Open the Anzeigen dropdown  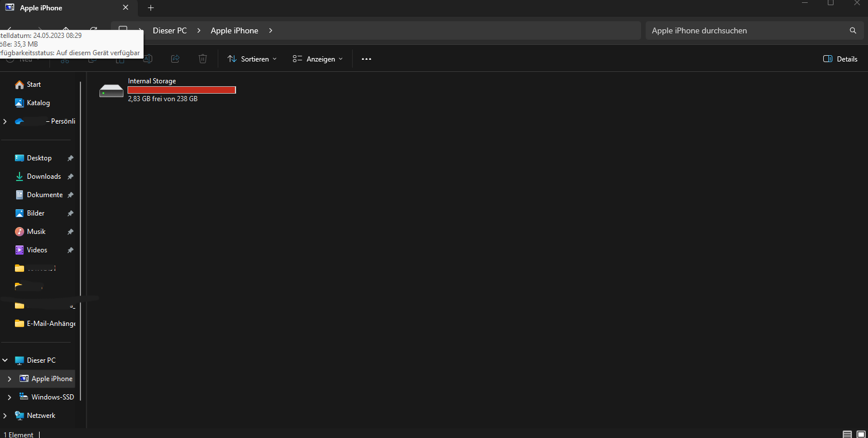coord(318,59)
